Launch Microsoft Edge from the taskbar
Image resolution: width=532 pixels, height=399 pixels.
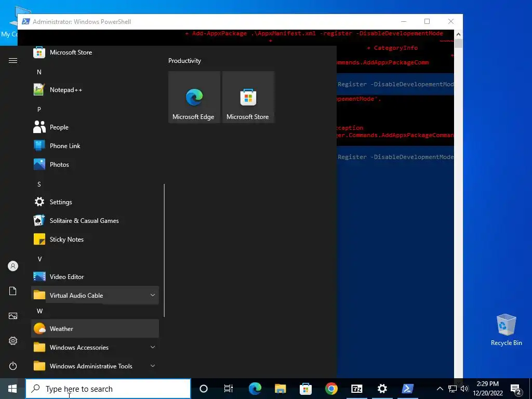255,389
